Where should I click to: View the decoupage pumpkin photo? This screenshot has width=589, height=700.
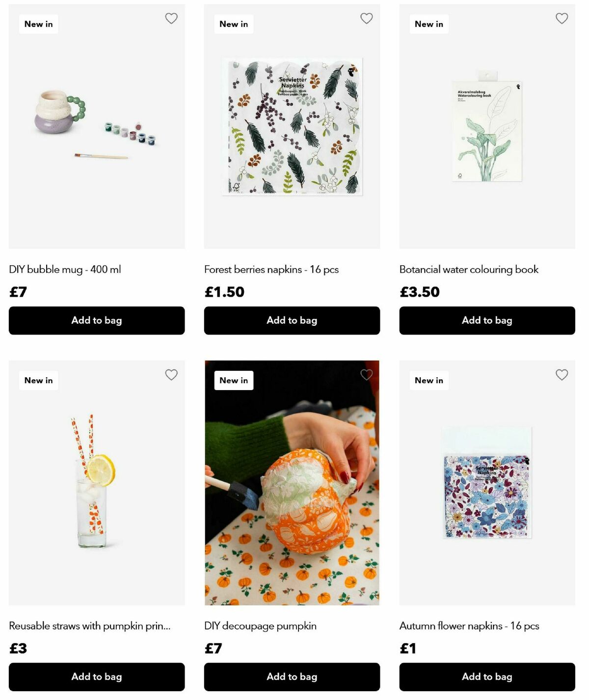[x=292, y=483]
